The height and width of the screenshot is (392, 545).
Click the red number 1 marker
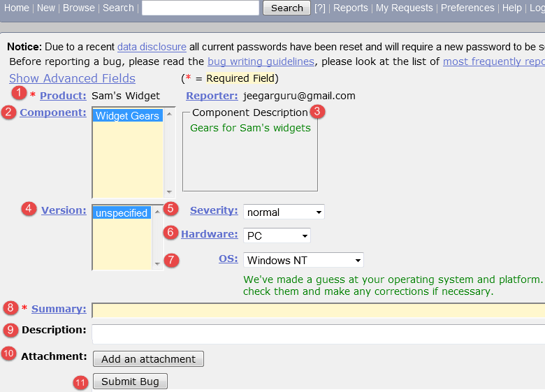[x=20, y=93]
